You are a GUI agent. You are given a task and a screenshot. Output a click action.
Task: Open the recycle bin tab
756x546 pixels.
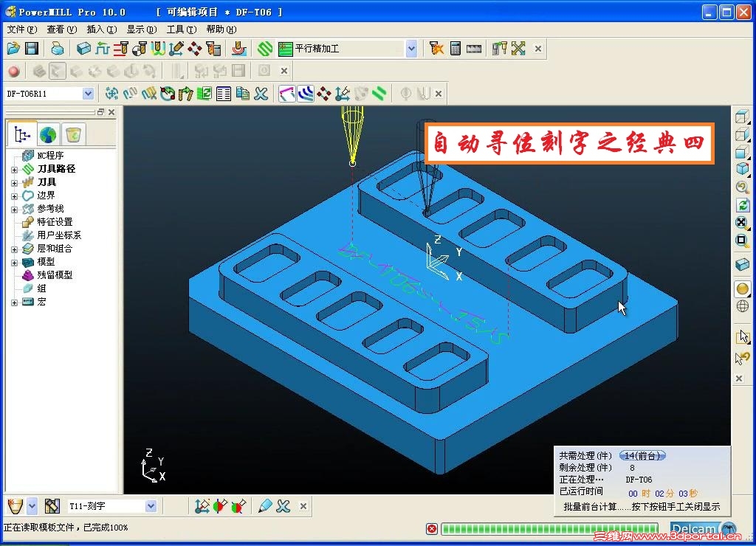point(73,135)
